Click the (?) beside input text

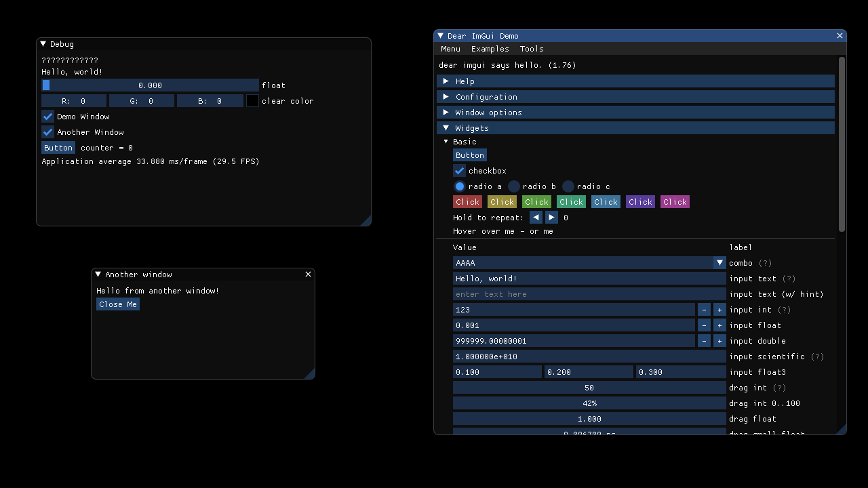pyautogui.click(x=789, y=279)
